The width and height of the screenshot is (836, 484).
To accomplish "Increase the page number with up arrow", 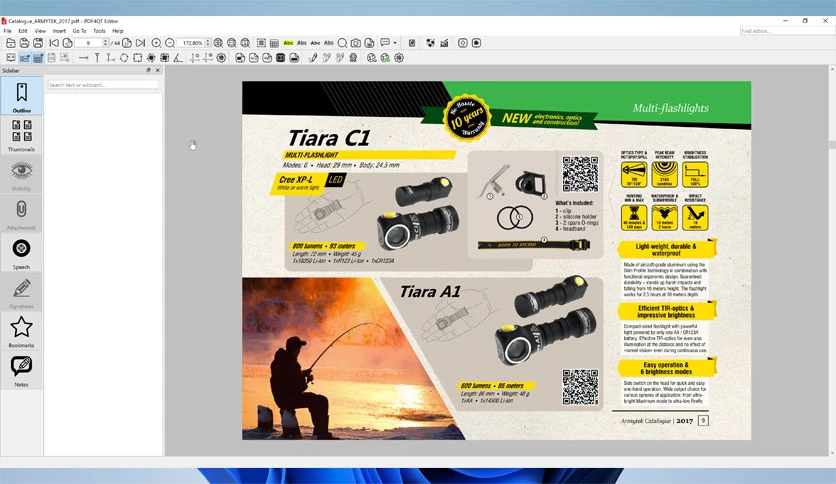I will click(105, 41).
